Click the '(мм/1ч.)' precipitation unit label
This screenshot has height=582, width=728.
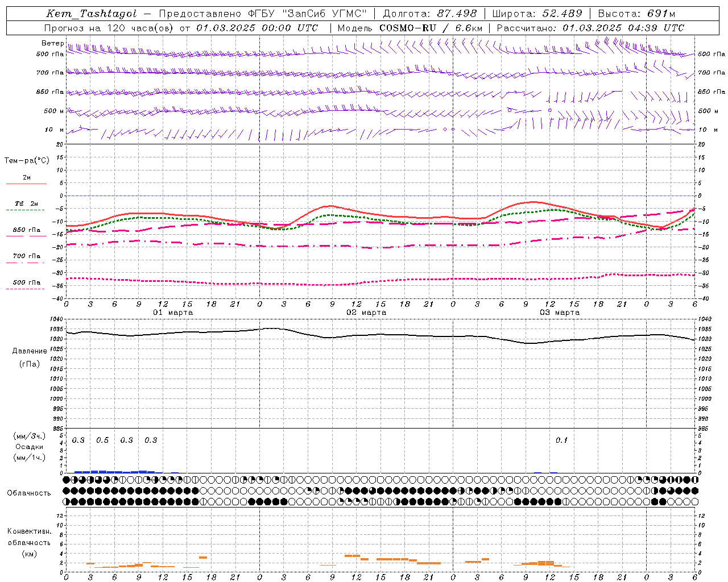[x=29, y=458]
